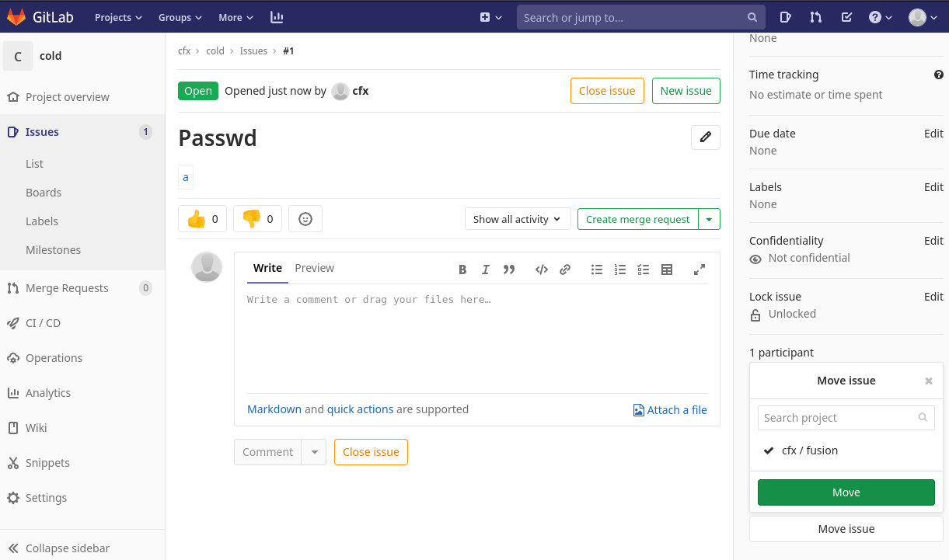Click the insert code icon

(x=542, y=270)
